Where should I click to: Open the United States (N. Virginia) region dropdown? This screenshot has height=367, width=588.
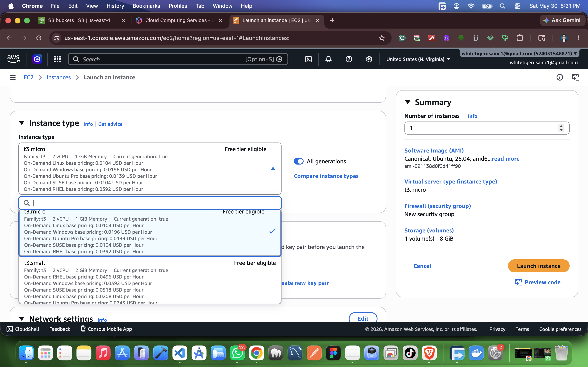[418, 59]
